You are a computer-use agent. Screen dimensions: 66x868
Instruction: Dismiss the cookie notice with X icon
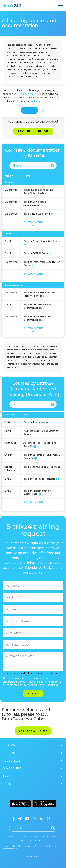[43, 110]
